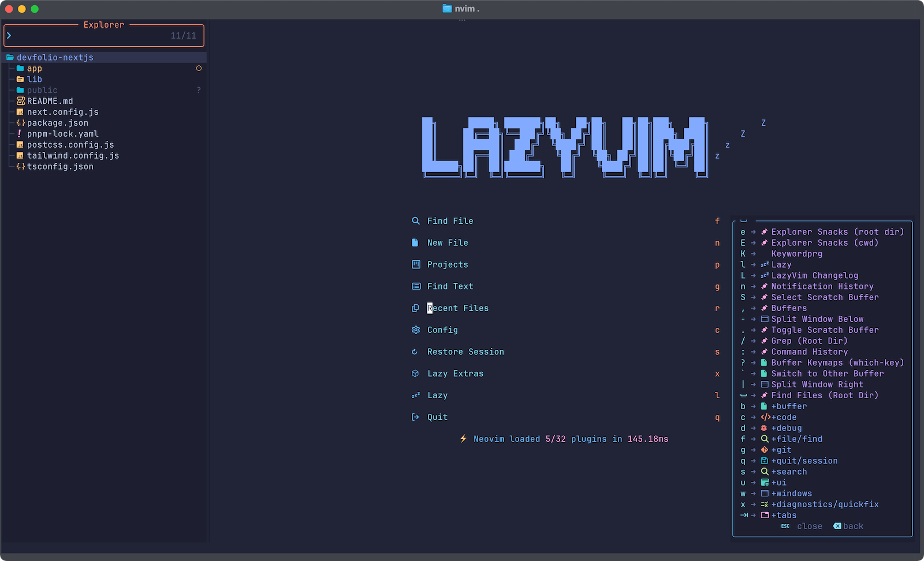This screenshot has height=561, width=924.
Task: Click the New File dashboard label
Action: pos(448,243)
